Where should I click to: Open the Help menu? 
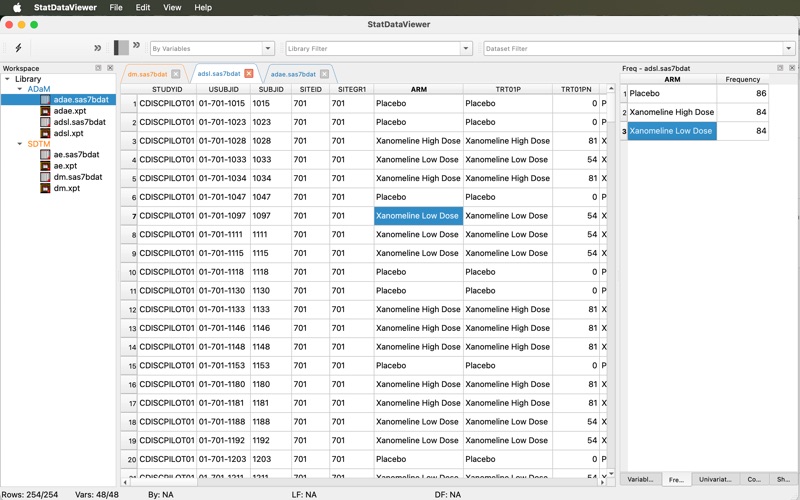(x=203, y=8)
